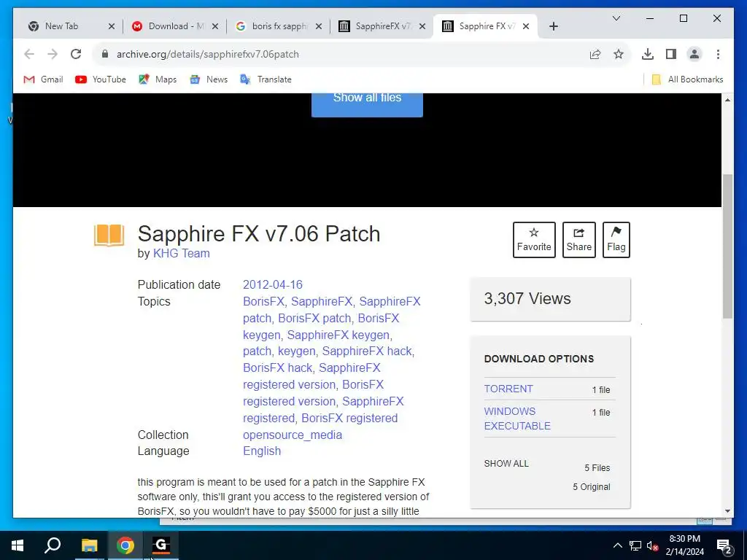Click the BorisFX registered topic link
The height and width of the screenshot is (560, 747).
pos(349,418)
